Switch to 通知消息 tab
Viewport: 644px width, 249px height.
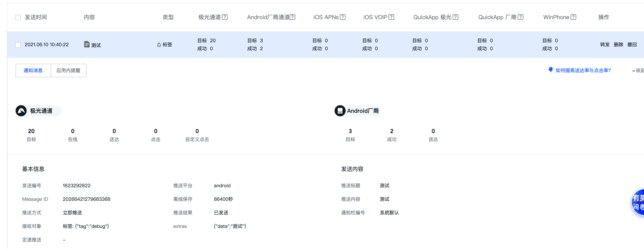pos(33,71)
